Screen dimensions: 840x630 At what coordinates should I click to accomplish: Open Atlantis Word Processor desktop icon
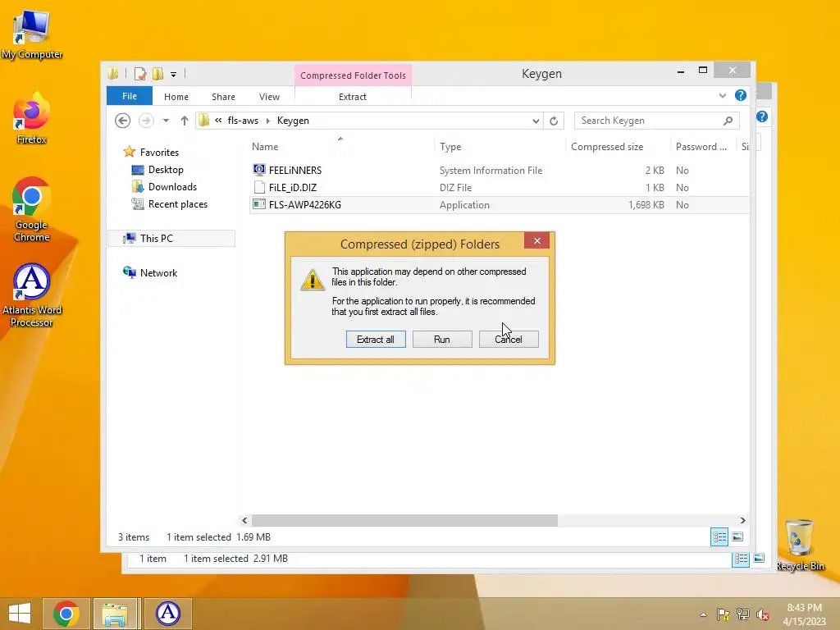pos(32,294)
